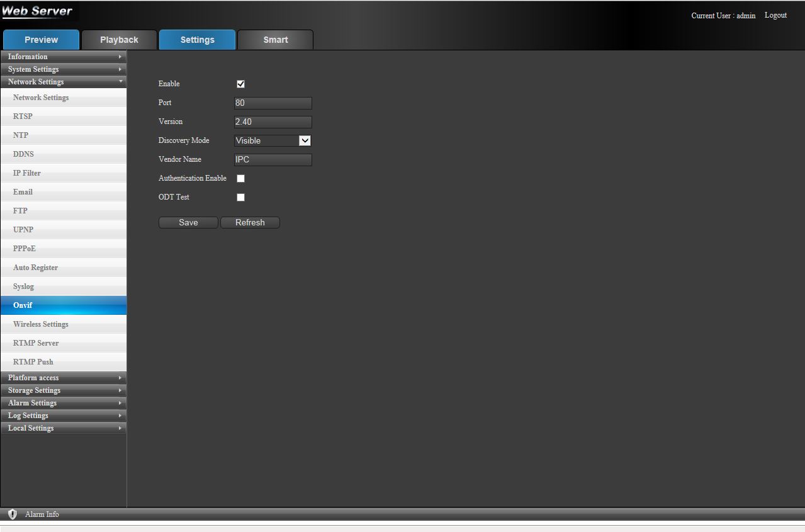Uncheck the Enable checkbox
Image resolution: width=805 pixels, height=532 pixels.
pyautogui.click(x=240, y=84)
